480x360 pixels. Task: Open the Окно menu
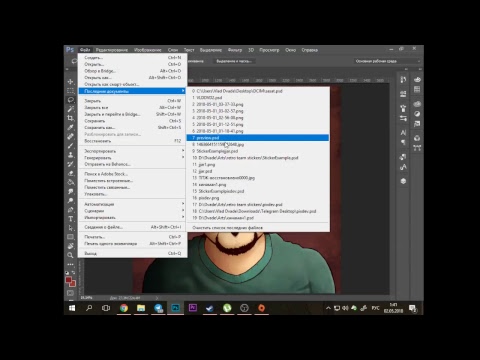coord(290,50)
